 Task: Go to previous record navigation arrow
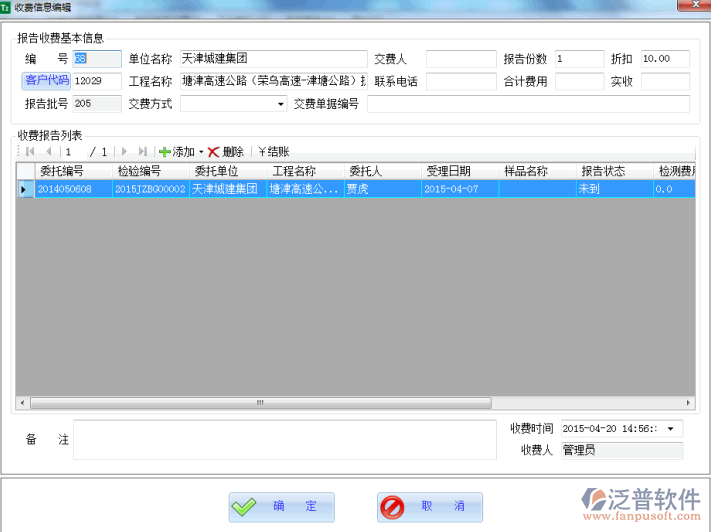click(49, 151)
